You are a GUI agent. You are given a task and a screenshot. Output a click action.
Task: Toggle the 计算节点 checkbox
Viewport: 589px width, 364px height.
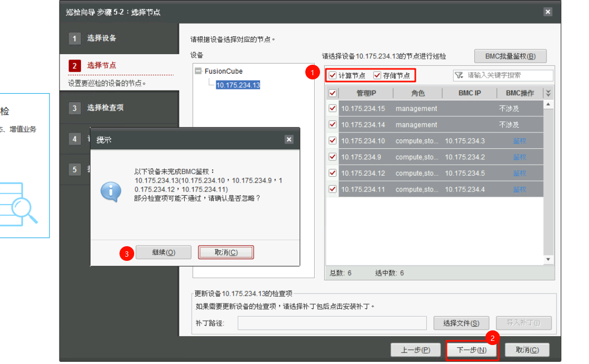pos(333,76)
